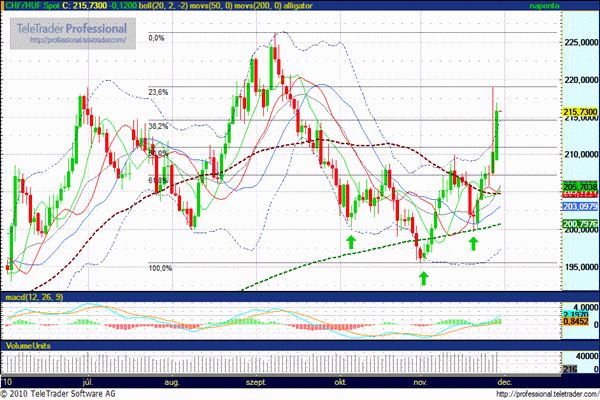This screenshot has width=600, height=400.
Task: Click the macd(12, 26, 9) panel header
Action: [32, 299]
